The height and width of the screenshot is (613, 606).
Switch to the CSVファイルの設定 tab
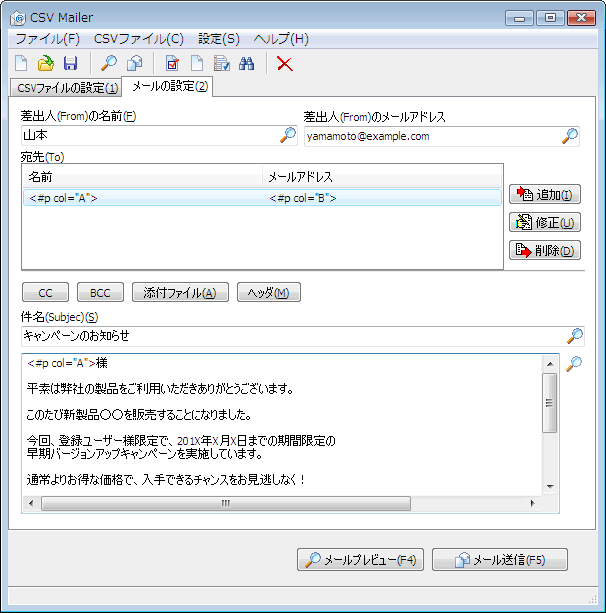(68, 88)
